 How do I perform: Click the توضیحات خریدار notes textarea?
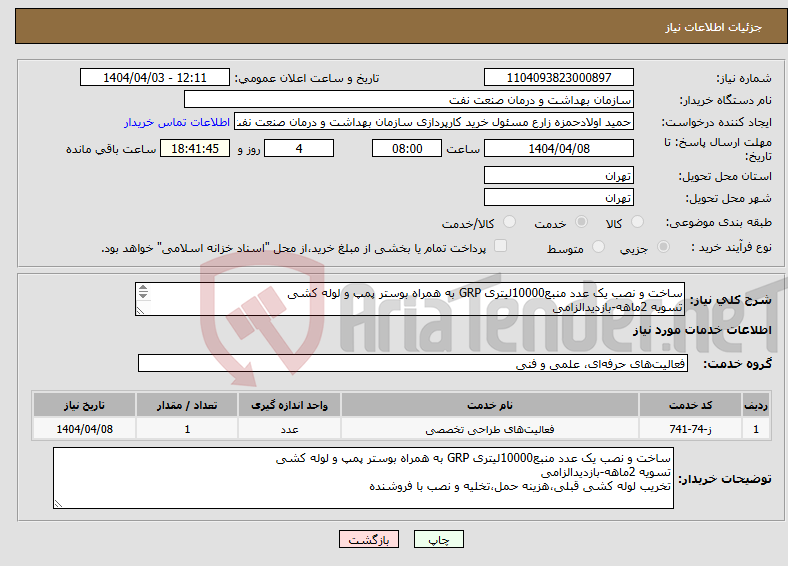[x=363, y=478]
